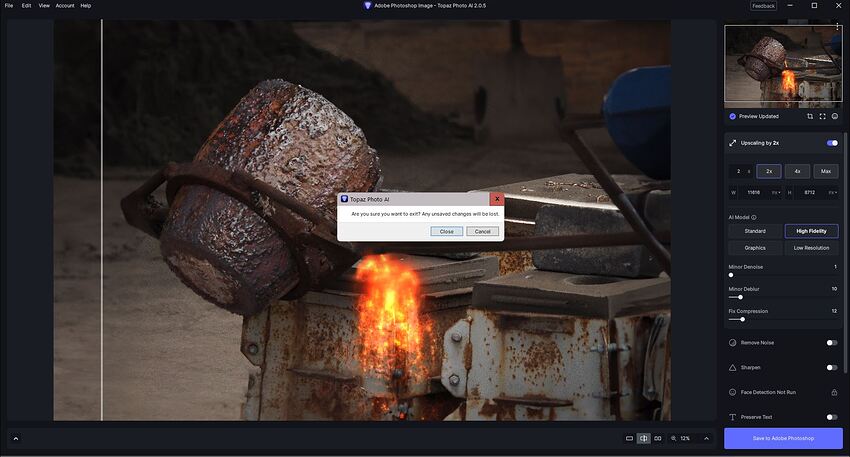850x457 pixels.
Task: Click the lock icon beside Face Detection
Action: click(x=834, y=392)
